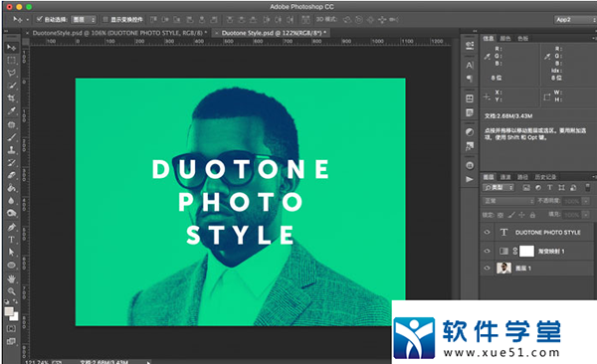Open the Layers panel flyout menu

(594, 177)
